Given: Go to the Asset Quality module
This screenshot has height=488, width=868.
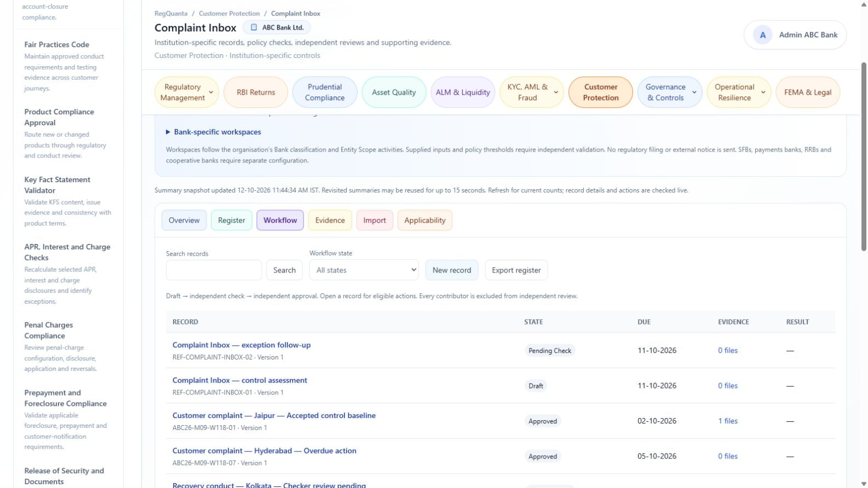Looking at the screenshot, I should pyautogui.click(x=394, y=92).
